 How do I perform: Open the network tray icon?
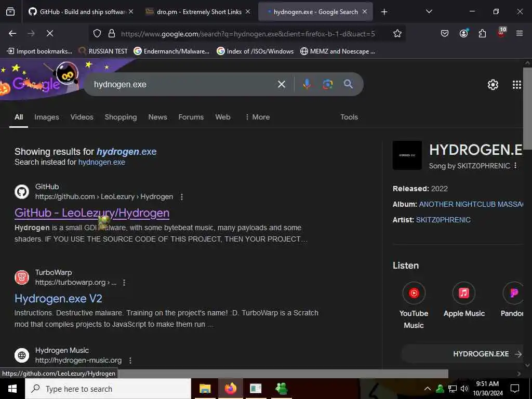(x=453, y=389)
